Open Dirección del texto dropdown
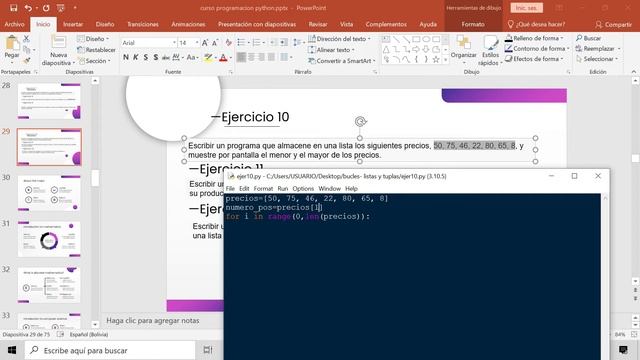The height and width of the screenshot is (360, 640). (x=340, y=39)
